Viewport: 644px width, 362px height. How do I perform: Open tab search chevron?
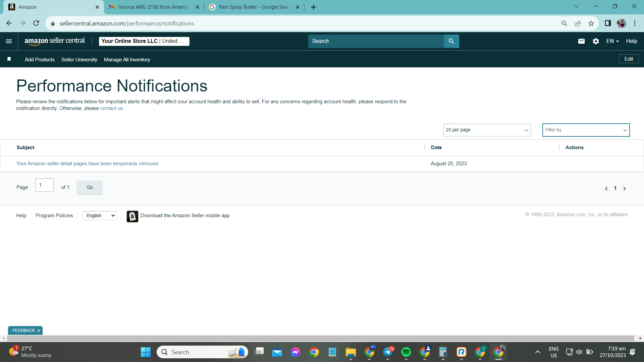coord(577,6)
